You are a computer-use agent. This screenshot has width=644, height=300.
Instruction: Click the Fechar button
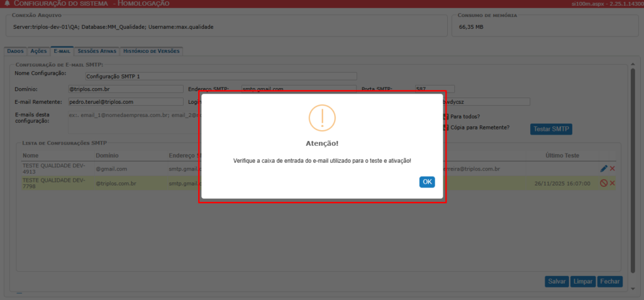click(609, 282)
